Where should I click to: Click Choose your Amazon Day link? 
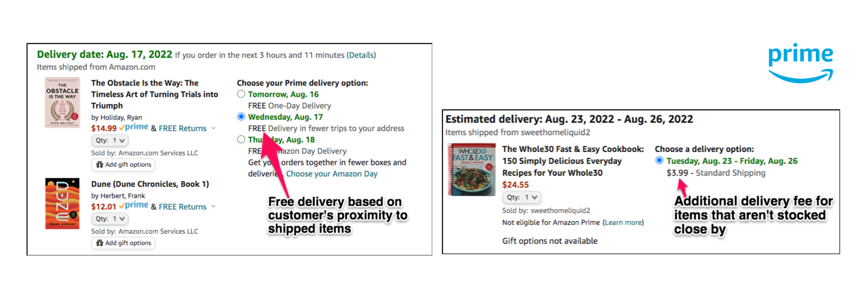(332, 174)
